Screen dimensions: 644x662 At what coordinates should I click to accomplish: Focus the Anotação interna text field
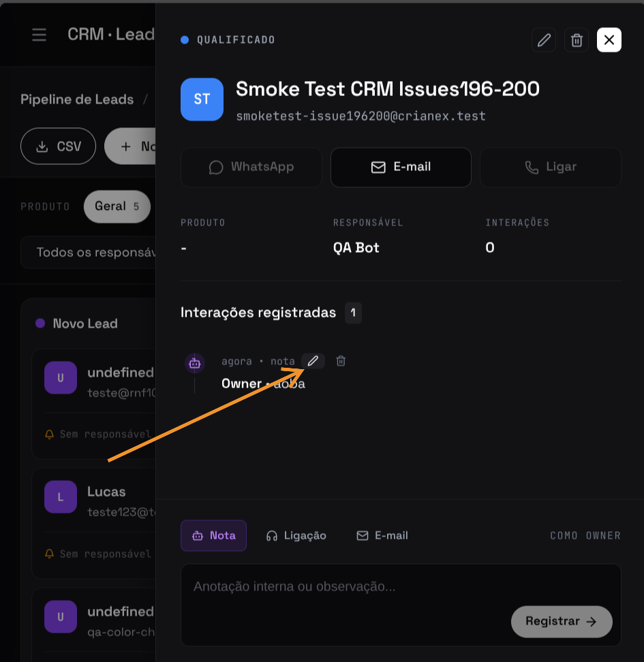click(401, 605)
